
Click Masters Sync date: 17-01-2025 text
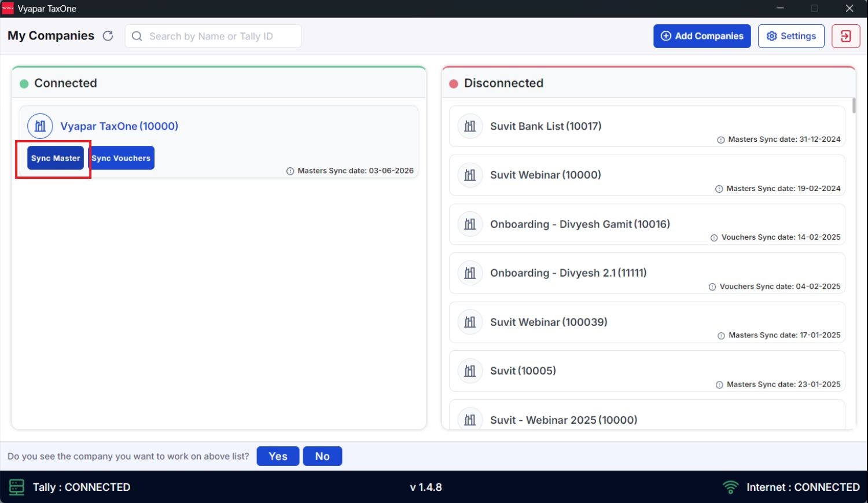785,335
